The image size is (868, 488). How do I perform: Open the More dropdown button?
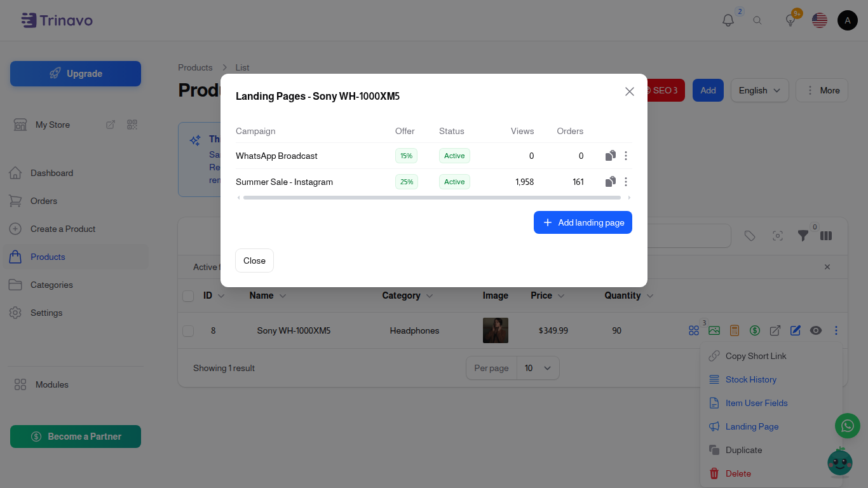pyautogui.click(x=822, y=90)
